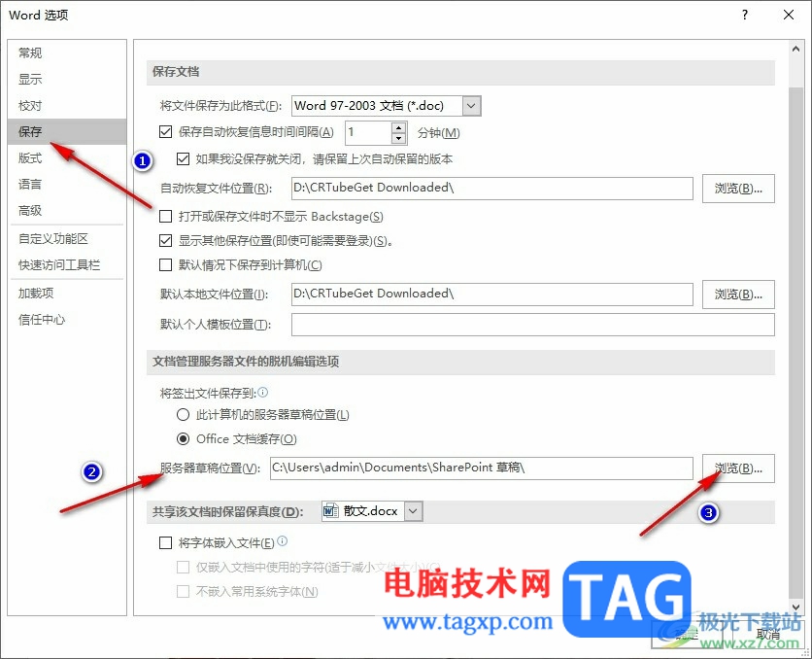The width and height of the screenshot is (812, 659).
Task: Toggle 显示其他保存位置 checkbox
Action: click(x=166, y=240)
